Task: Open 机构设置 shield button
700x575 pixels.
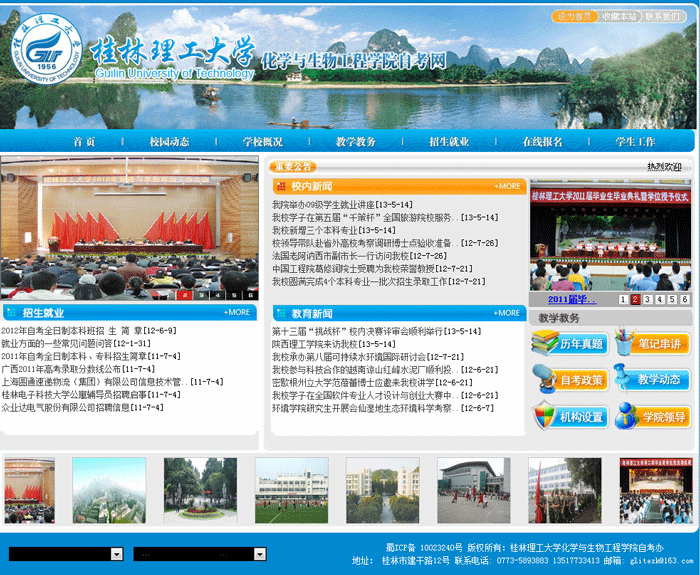Action: click(x=571, y=416)
